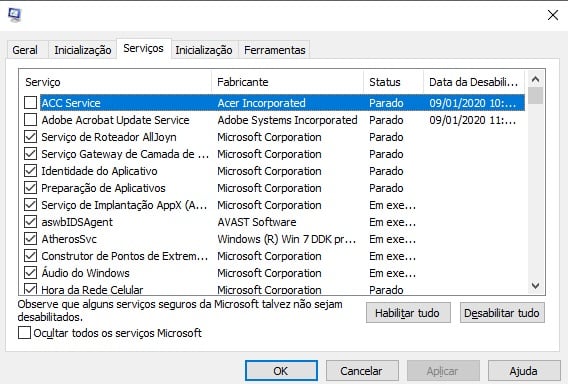The width and height of the screenshot is (568, 384).
Task: Open the Inicialização tab next to Geral
Action: [x=83, y=50]
